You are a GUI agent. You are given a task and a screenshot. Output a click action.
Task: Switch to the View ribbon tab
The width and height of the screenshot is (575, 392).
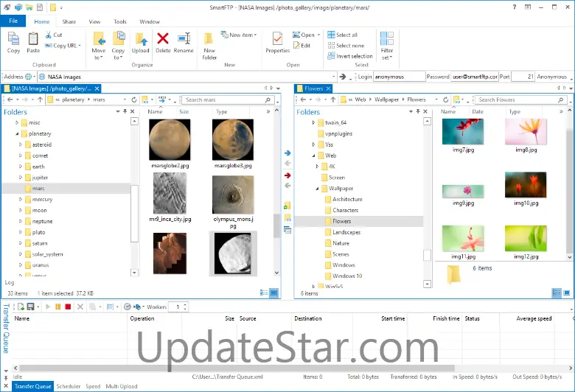(x=94, y=22)
